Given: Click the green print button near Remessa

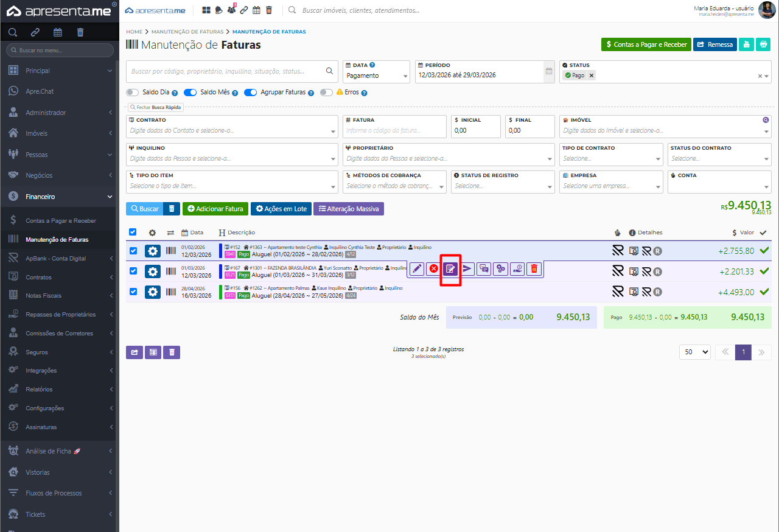Looking at the screenshot, I should pyautogui.click(x=763, y=44).
